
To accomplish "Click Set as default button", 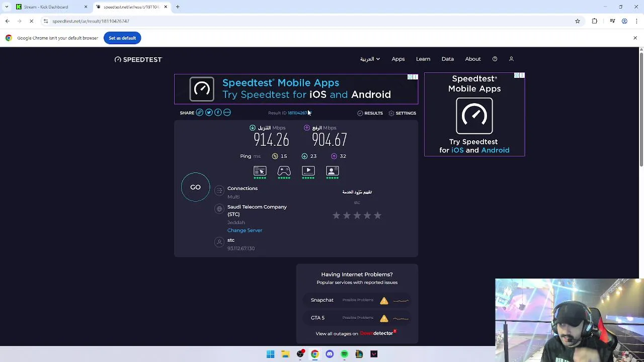I will [x=122, y=38].
